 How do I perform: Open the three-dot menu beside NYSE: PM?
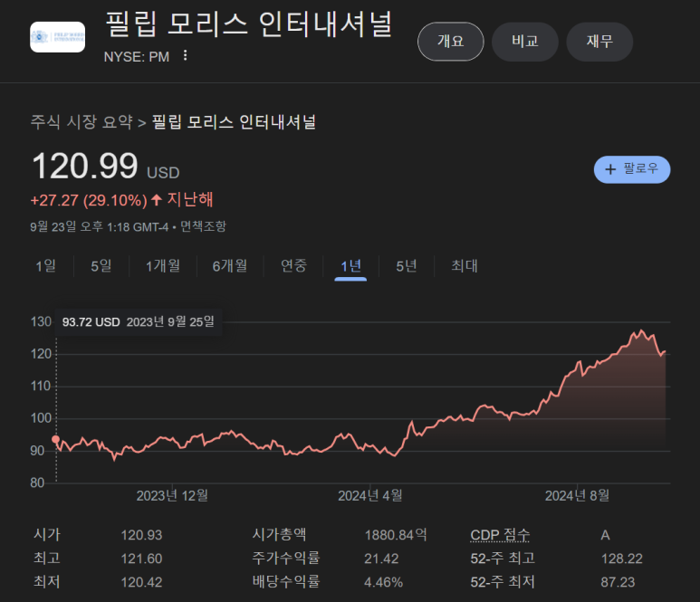click(x=186, y=56)
